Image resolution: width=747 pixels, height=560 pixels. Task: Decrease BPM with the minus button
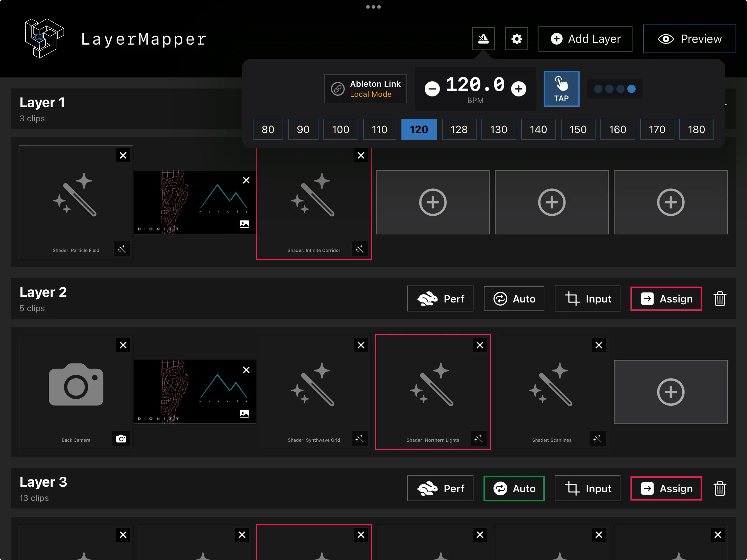click(432, 89)
